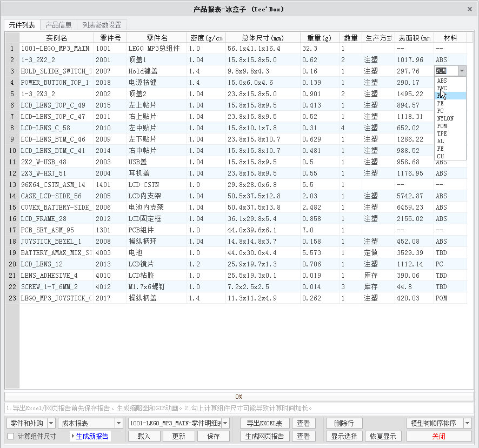Select row header number 23
The width and height of the screenshot is (479, 448).
12,298
